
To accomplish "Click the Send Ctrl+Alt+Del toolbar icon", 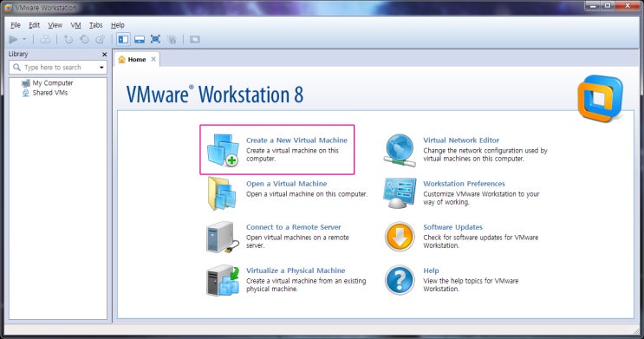I will point(45,39).
